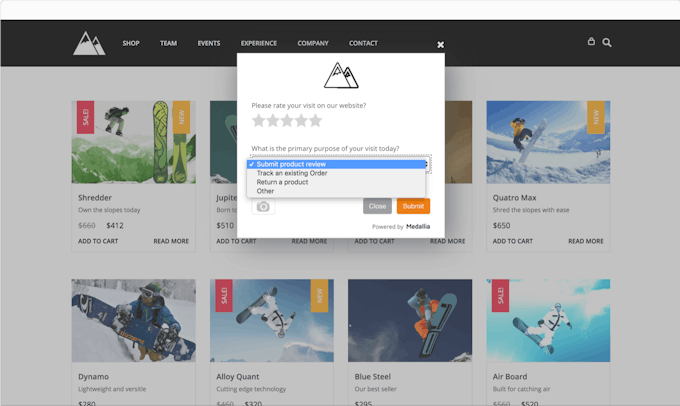Add Shredder to cart
Image resolution: width=680 pixels, height=406 pixels.
click(98, 241)
